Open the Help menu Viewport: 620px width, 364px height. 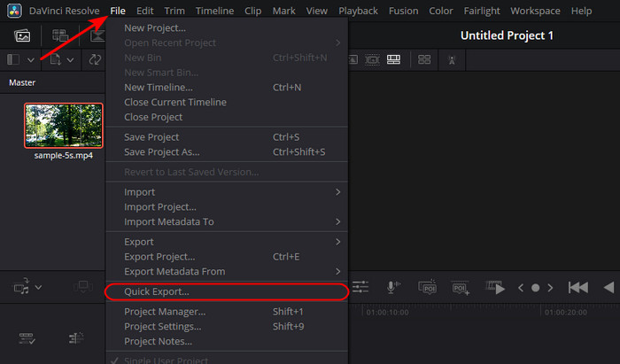(581, 11)
